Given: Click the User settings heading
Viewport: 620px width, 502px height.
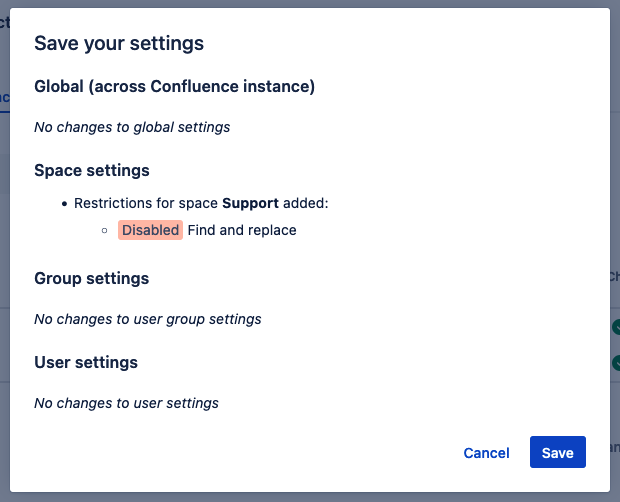Looking at the screenshot, I should click(x=85, y=362).
